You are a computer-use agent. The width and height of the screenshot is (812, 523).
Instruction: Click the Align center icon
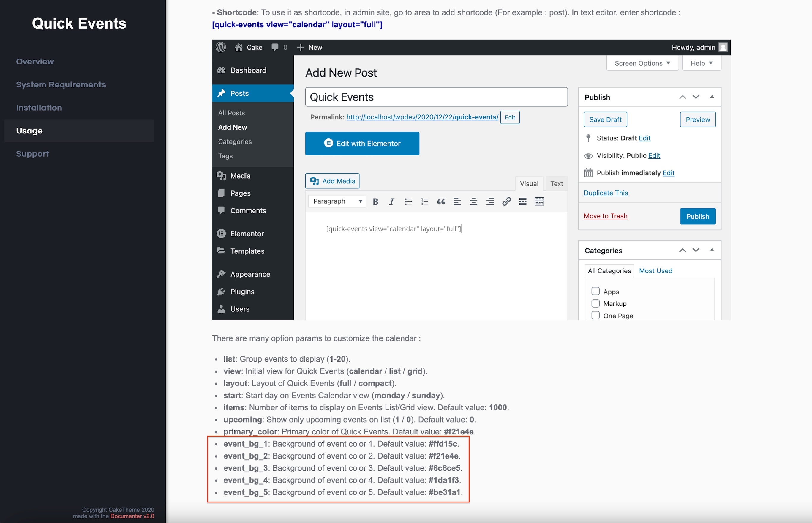[474, 202]
